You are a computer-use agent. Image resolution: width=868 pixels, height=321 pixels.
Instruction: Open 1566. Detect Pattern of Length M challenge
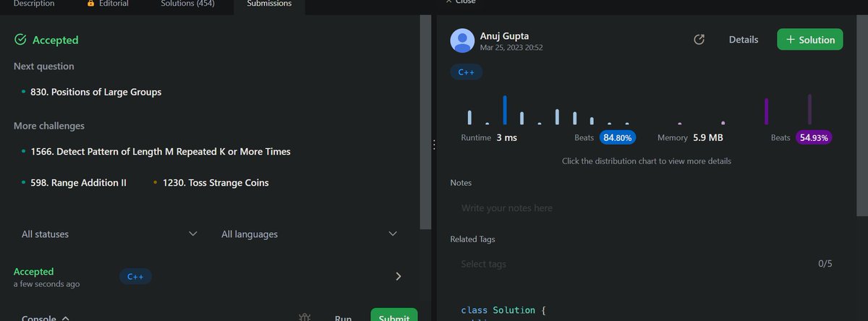tap(161, 152)
